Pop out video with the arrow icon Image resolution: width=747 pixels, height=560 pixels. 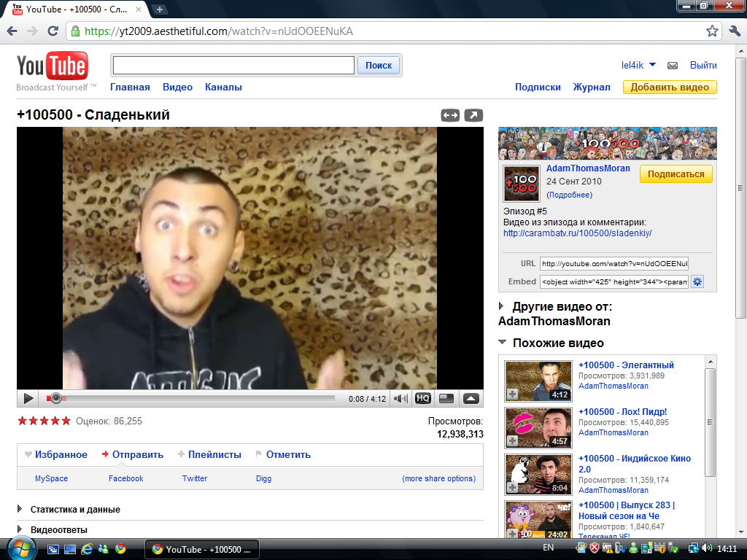(x=473, y=115)
